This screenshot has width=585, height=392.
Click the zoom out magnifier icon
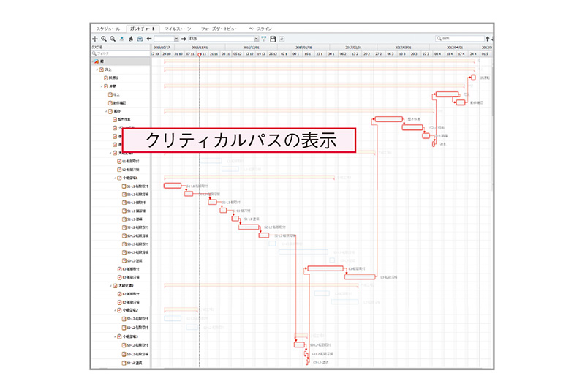pos(112,38)
